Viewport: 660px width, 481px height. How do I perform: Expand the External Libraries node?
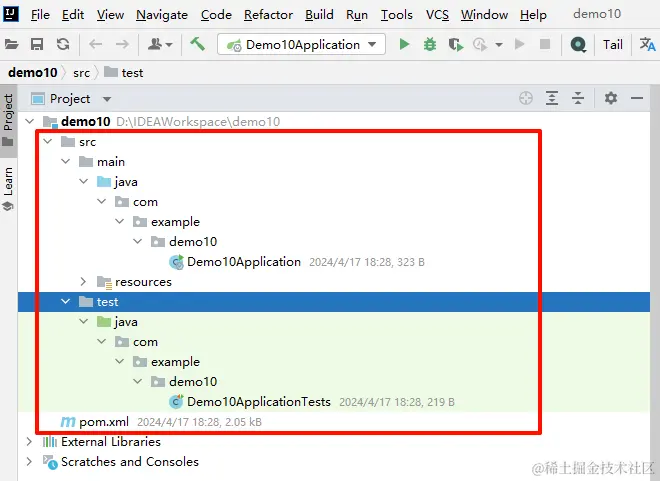29,441
